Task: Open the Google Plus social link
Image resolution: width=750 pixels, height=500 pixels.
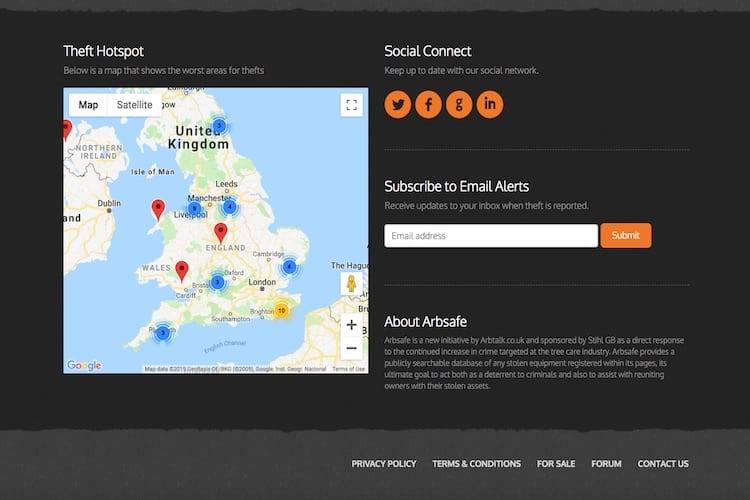Action: (x=459, y=104)
